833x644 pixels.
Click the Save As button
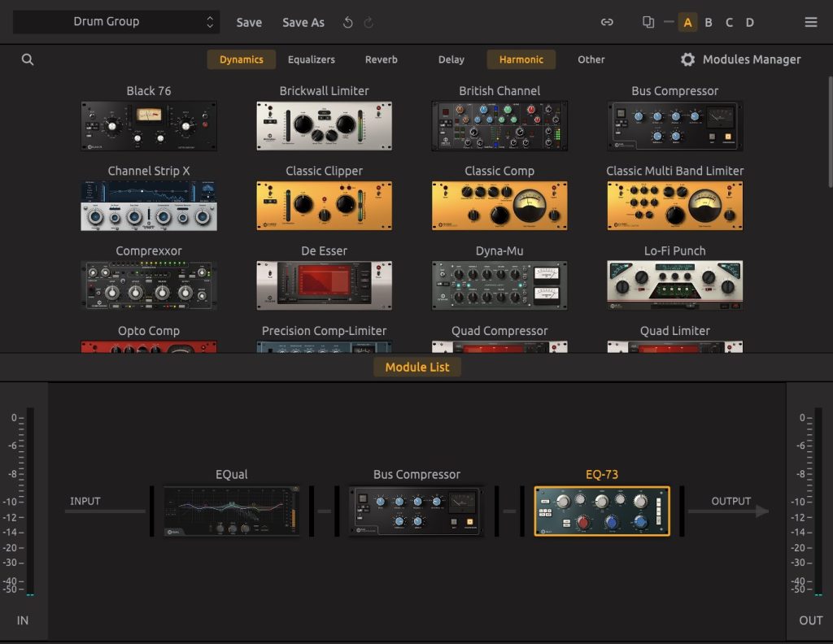(x=303, y=23)
